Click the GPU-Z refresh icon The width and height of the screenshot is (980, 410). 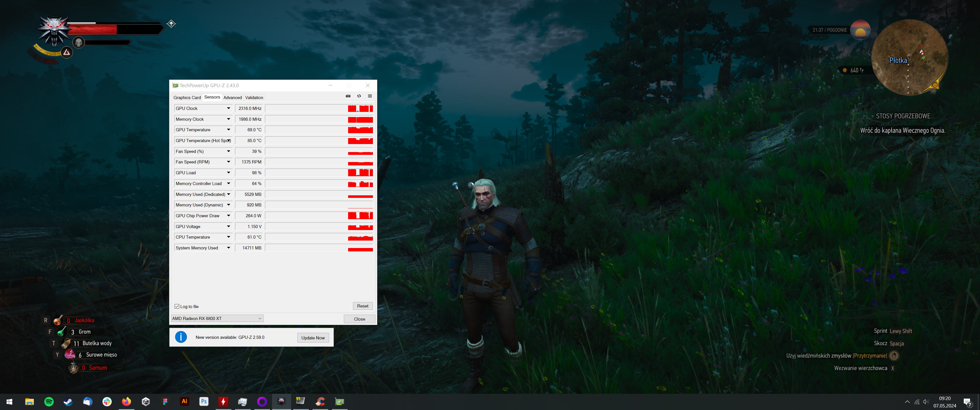[359, 96]
